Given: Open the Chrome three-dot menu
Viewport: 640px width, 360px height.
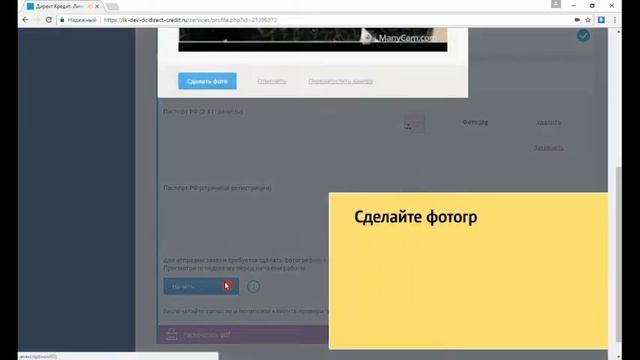Looking at the screenshot, I should click(x=615, y=20).
